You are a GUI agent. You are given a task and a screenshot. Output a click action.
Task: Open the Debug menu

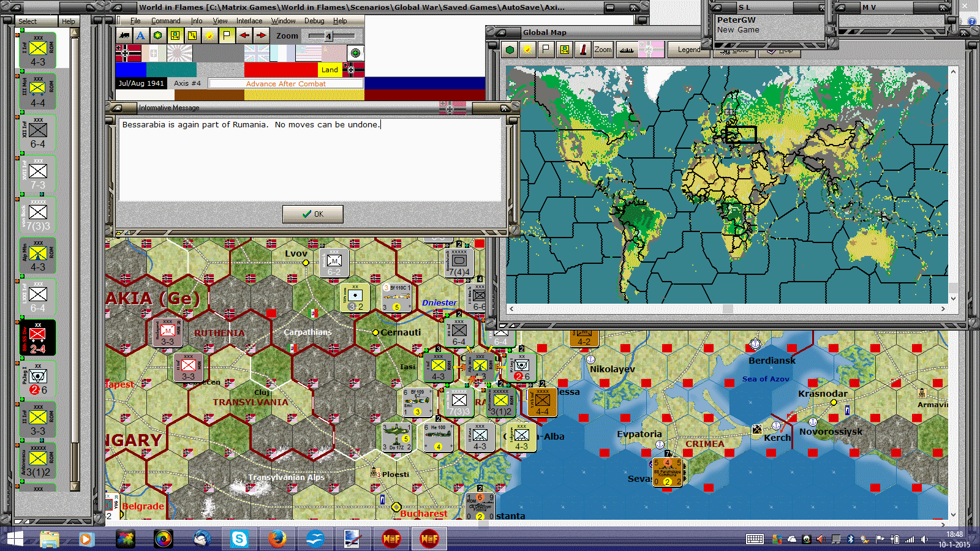(314, 21)
